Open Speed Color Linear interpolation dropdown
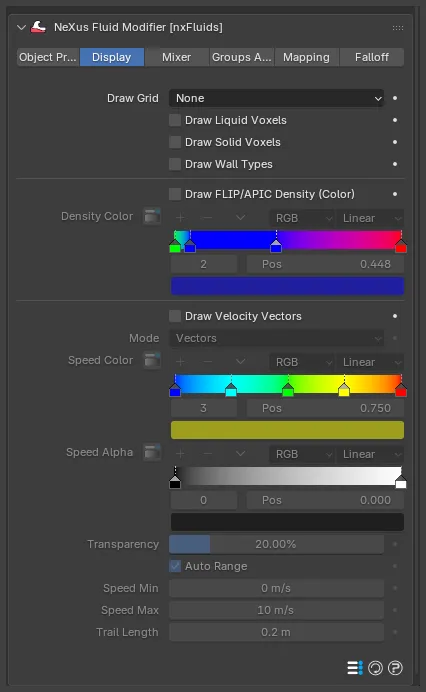Image resolution: width=426 pixels, height=692 pixels. 370,362
